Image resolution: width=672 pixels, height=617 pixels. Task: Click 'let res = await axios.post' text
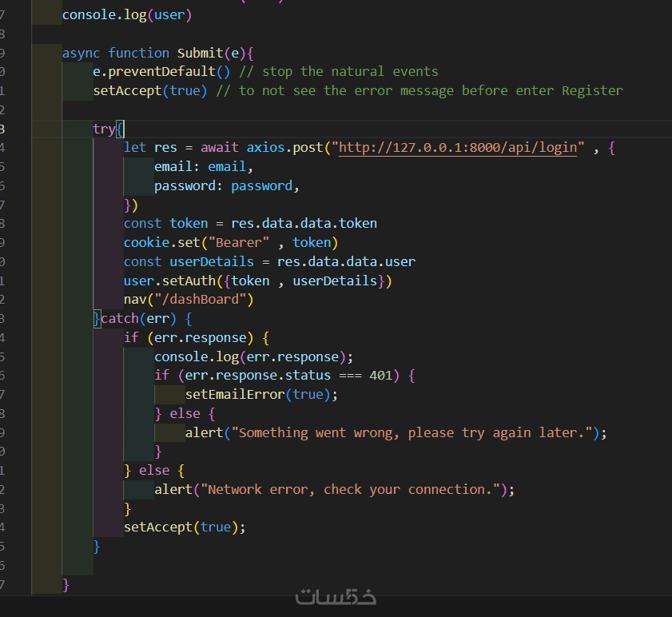(x=223, y=148)
